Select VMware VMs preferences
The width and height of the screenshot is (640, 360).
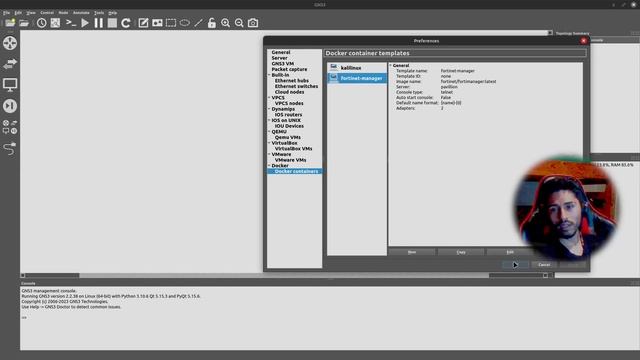(291, 160)
